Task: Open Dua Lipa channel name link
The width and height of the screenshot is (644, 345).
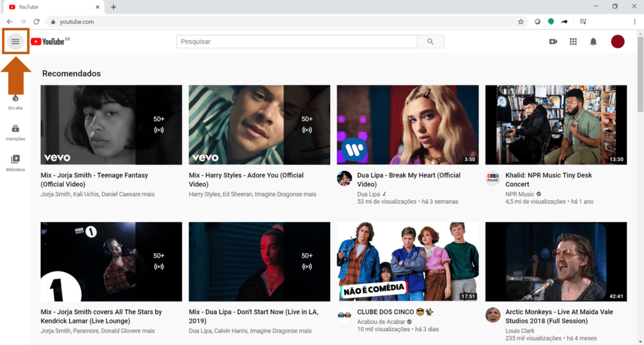Action: click(369, 194)
